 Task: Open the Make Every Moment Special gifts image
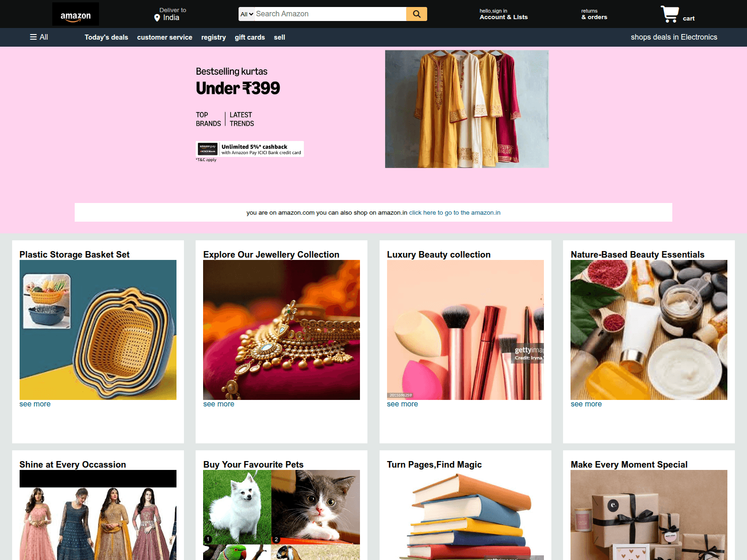coord(649,515)
